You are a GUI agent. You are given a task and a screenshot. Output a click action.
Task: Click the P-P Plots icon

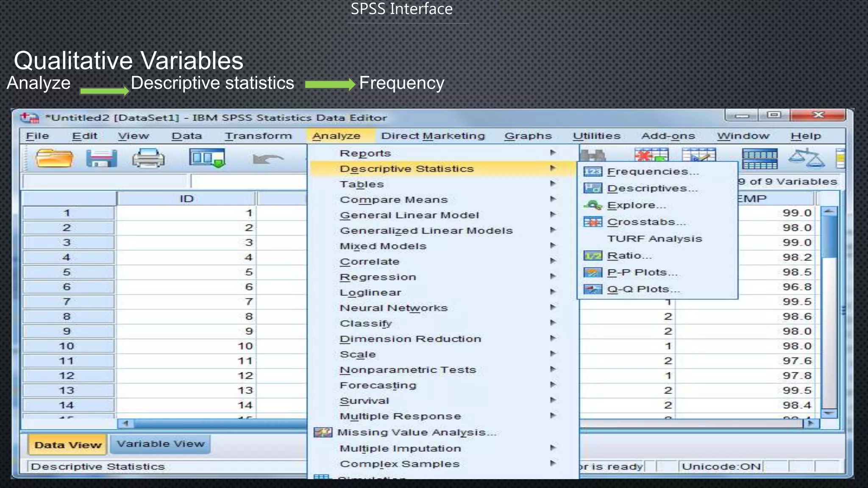(593, 272)
